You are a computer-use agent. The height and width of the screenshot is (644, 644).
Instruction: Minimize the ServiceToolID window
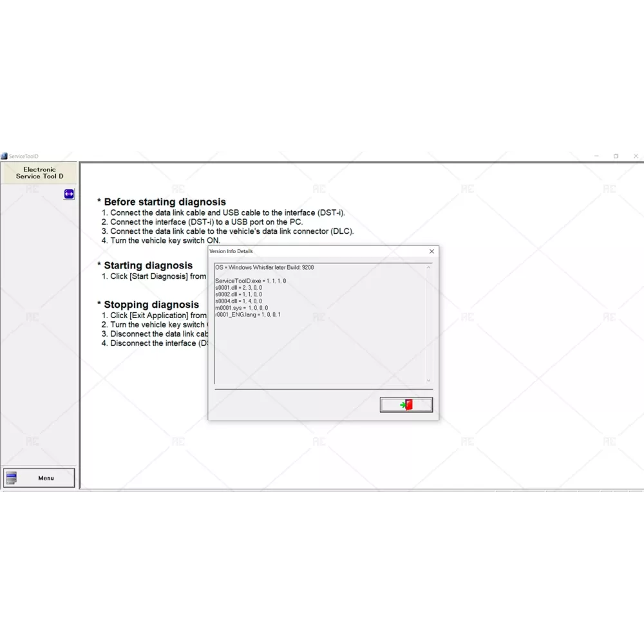coord(596,156)
